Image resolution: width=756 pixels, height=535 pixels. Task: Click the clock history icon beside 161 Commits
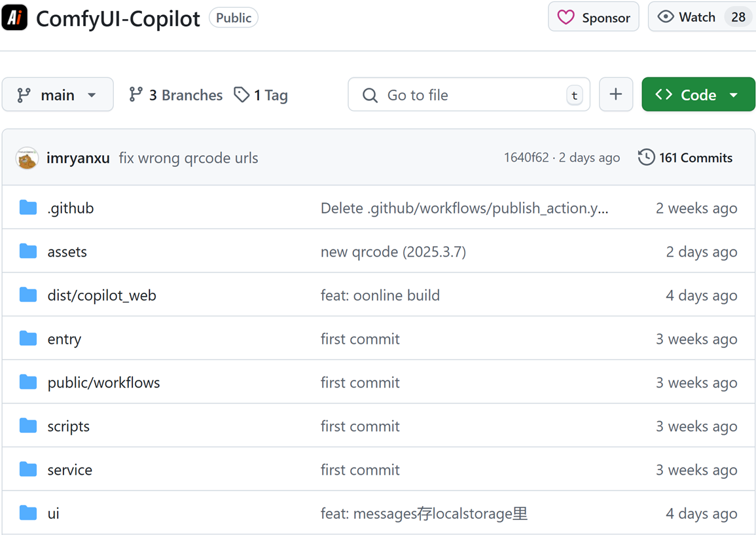(x=646, y=157)
